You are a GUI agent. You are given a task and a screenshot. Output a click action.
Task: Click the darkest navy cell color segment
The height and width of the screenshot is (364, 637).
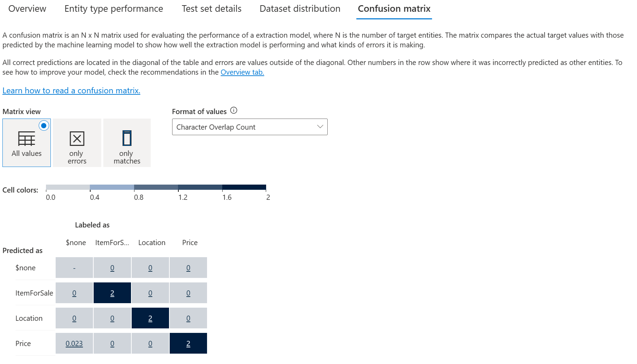pyautogui.click(x=244, y=187)
